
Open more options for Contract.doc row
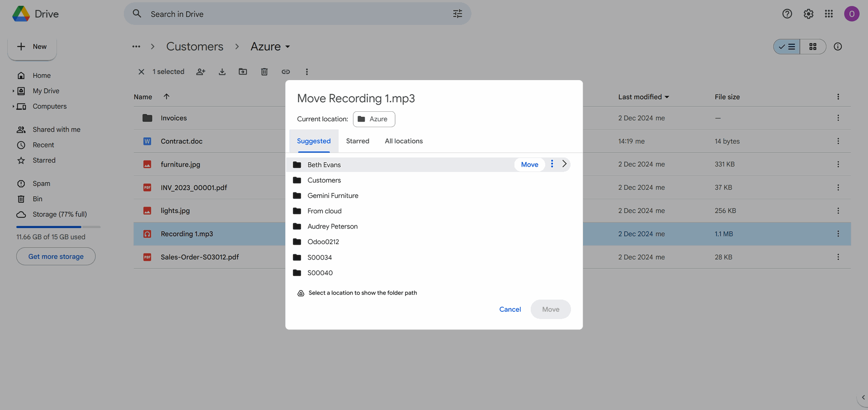point(838,141)
